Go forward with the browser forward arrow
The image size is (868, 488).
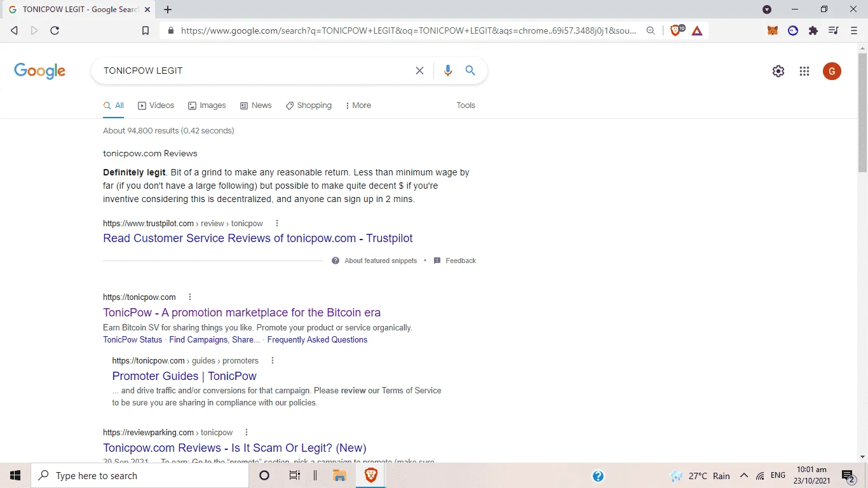click(34, 30)
